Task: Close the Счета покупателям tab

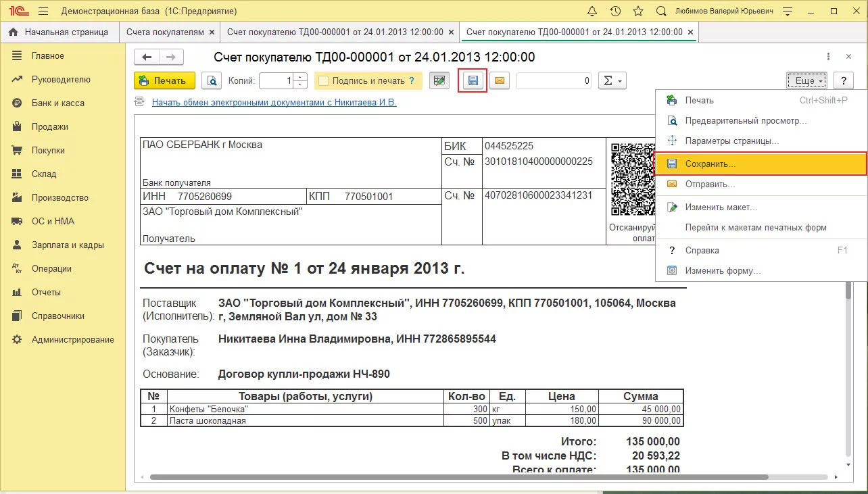Action: coord(212,32)
